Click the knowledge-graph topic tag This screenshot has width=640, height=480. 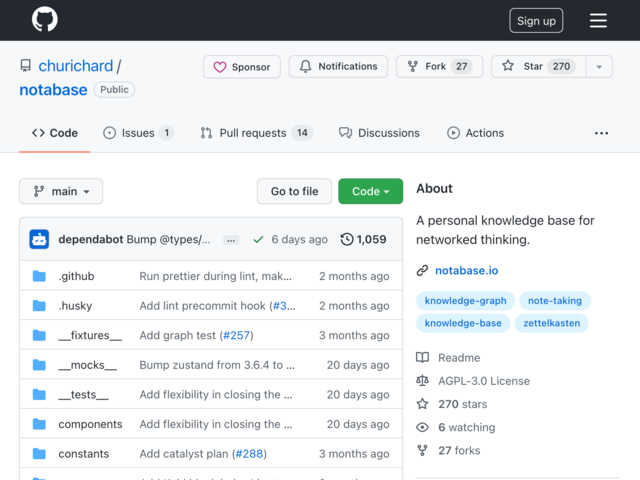coord(465,301)
